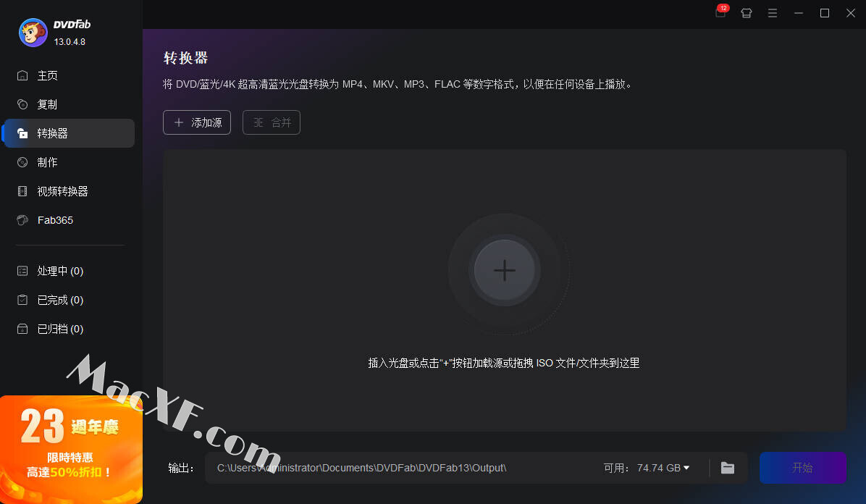Click the large plus circle to load source

click(504, 271)
